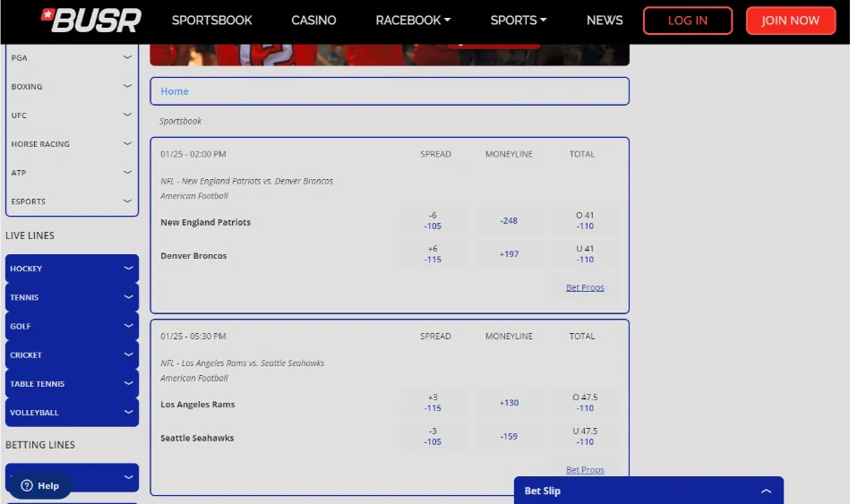This screenshot has height=504, width=850.
Task: Expand Golf live lines
Action: pyautogui.click(x=72, y=326)
